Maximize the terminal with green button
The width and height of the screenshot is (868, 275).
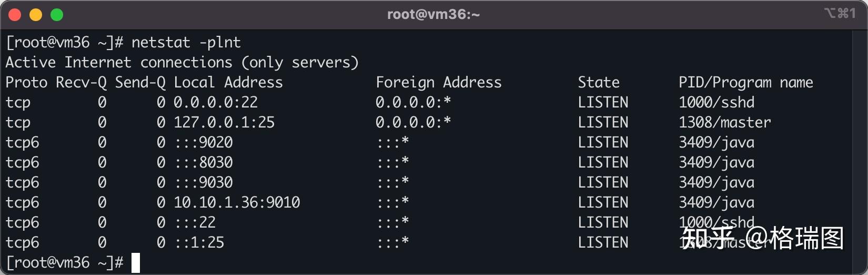(x=57, y=15)
